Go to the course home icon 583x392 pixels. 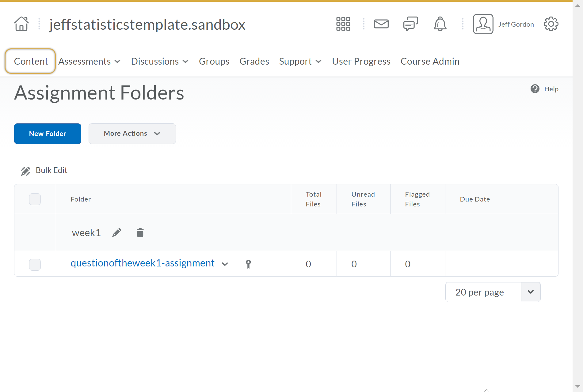pyautogui.click(x=21, y=24)
